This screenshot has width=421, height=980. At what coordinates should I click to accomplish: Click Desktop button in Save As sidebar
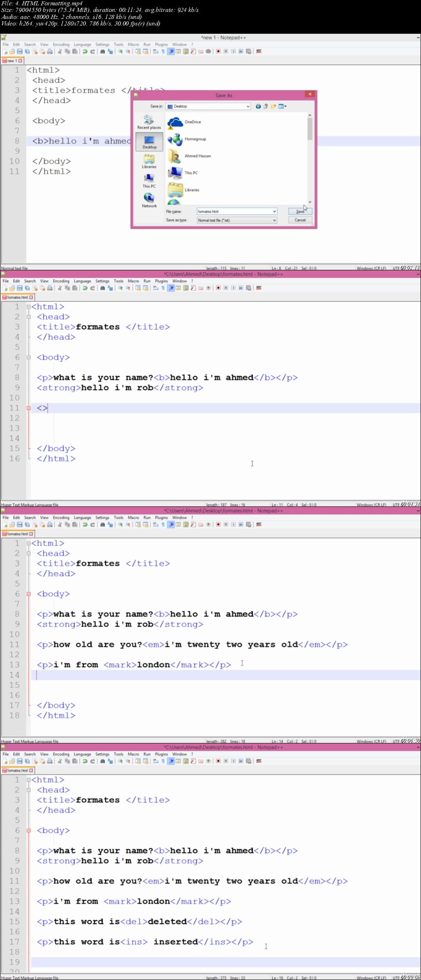pos(149,142)
